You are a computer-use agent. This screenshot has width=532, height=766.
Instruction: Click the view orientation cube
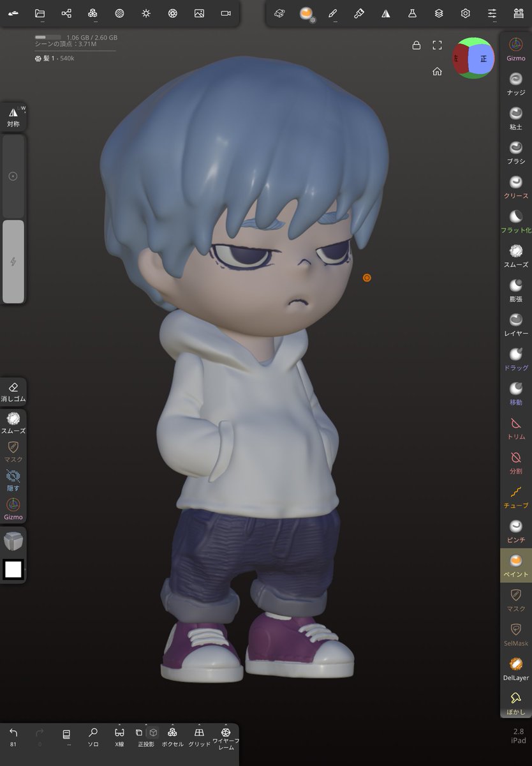click(474, 58)
